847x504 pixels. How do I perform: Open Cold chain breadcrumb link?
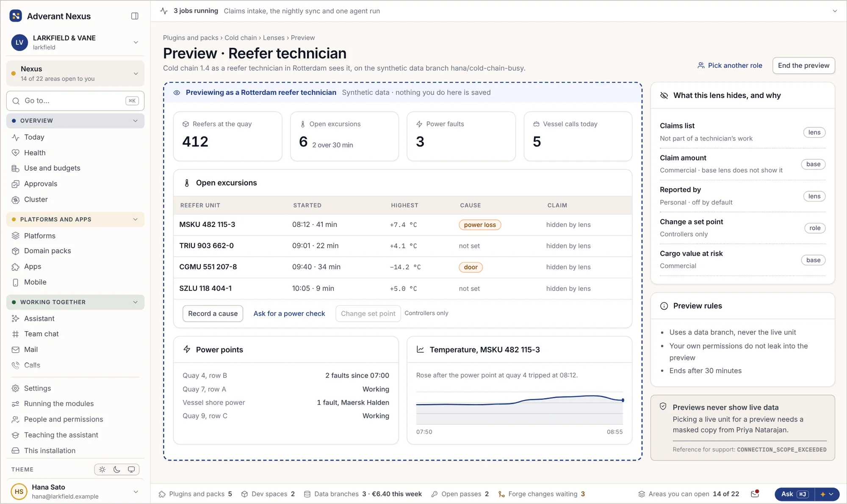241,38
